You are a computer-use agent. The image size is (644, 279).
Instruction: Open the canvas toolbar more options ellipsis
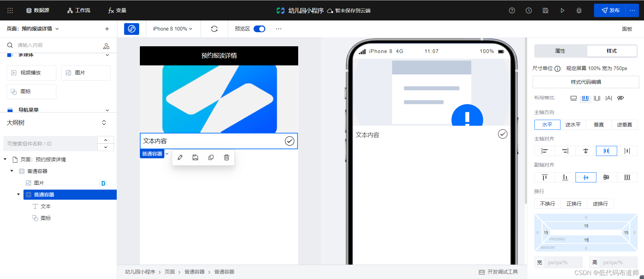tap(279, 29)
